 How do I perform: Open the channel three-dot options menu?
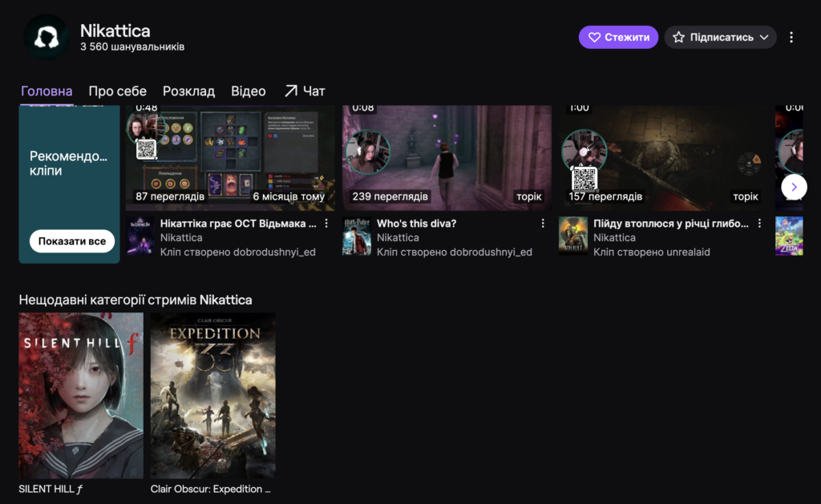[791, 38]
